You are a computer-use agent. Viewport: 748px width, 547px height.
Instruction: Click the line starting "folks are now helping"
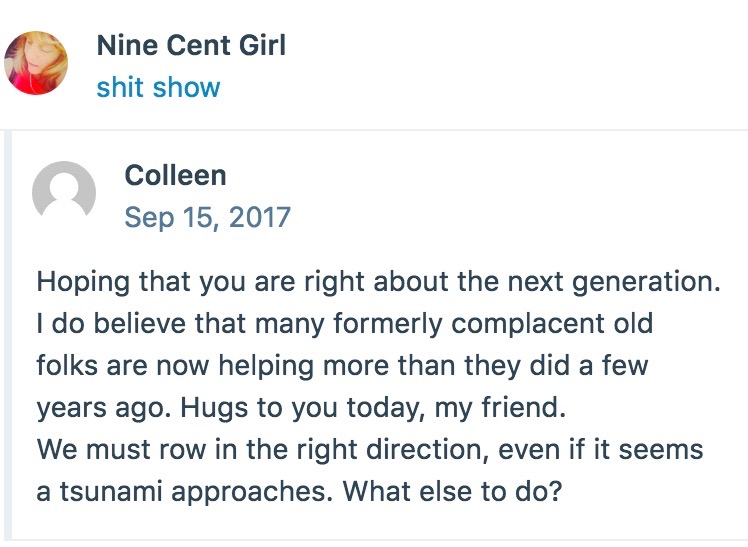pos(342,365)
